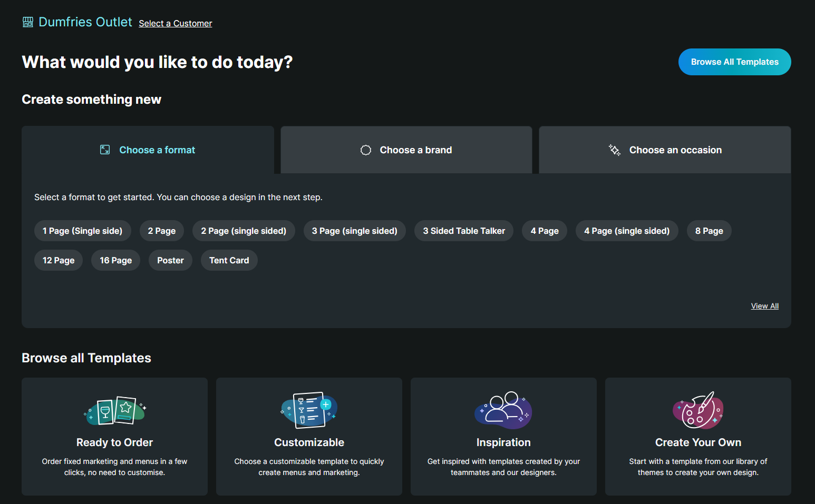
Task: Click the Customizable menu documents icon
Action: (x=309, y=410)
